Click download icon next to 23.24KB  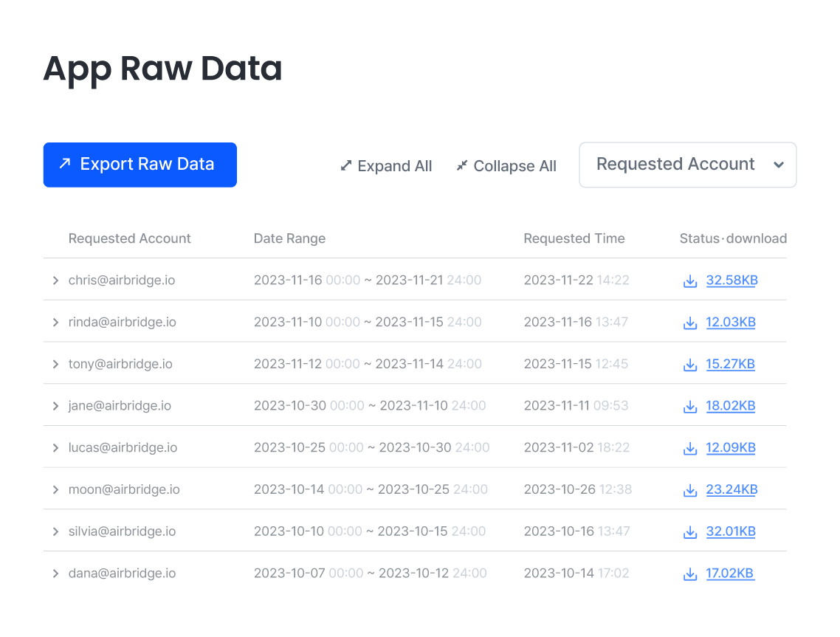click(690, 489)
